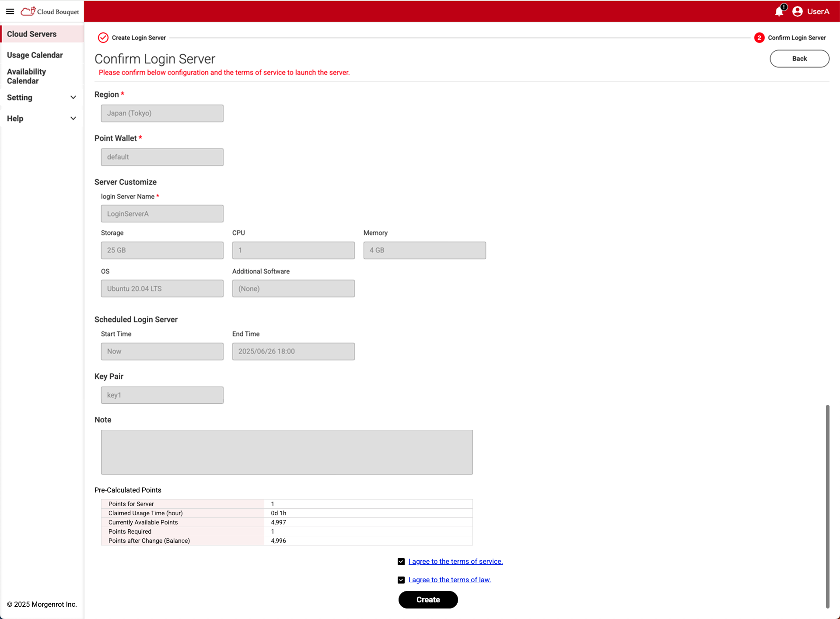Click the CPU field showing 1
The height and width of the screenshot is (619, 840).
[294, 250]
